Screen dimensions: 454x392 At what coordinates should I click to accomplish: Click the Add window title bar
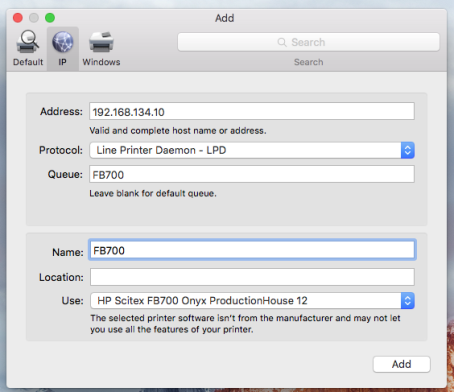225,18
